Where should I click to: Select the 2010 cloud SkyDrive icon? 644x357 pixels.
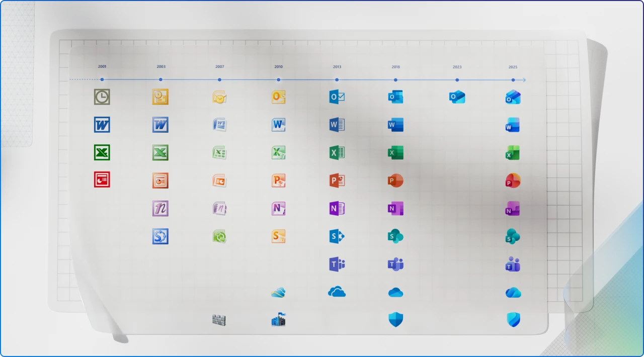tap(278, 292)
